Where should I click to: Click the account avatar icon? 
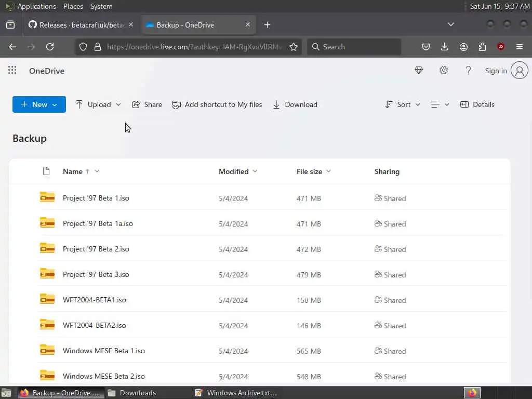pyautogui.click(x=520, y=70)
